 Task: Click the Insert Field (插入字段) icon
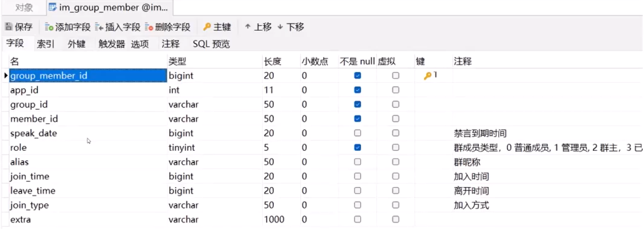coord(99,27)
